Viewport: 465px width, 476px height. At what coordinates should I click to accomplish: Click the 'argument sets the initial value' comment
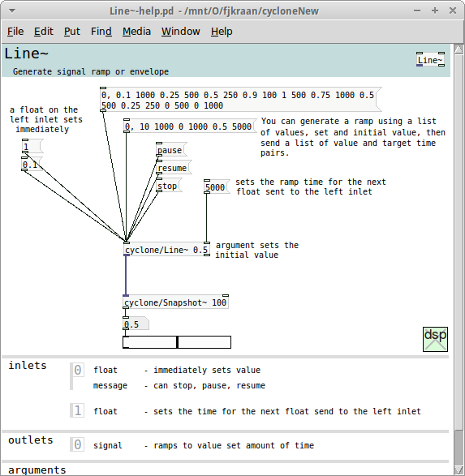coord(257,250)
